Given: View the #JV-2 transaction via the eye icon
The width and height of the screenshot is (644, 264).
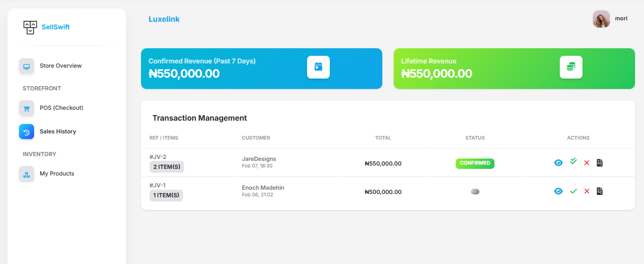Looking at the screenshot, I should [558, 163].
